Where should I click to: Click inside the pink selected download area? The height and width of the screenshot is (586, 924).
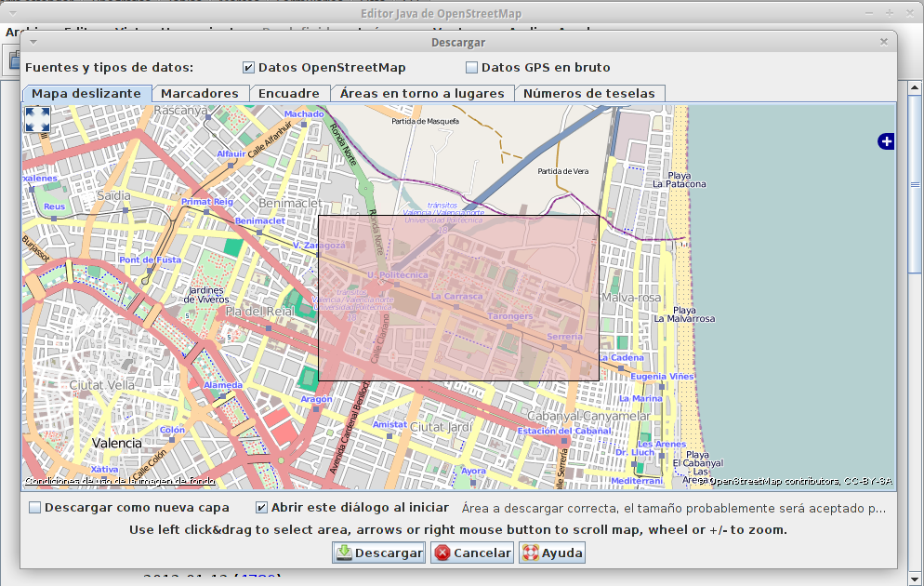coord(458,298)
